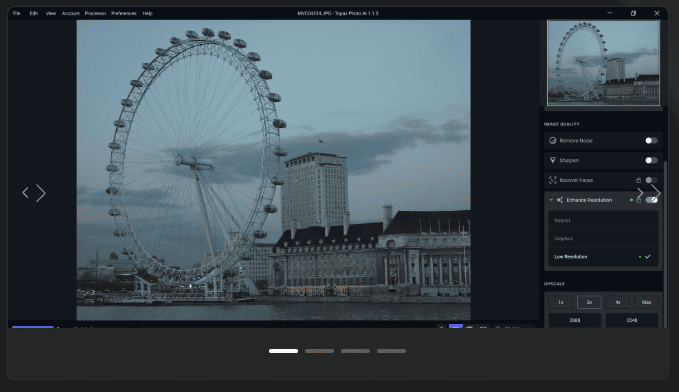The width and height of the screenshot is (679, 392).
Task: Click the Remove Noise circle icon
Action: click(x=553, y=140)
